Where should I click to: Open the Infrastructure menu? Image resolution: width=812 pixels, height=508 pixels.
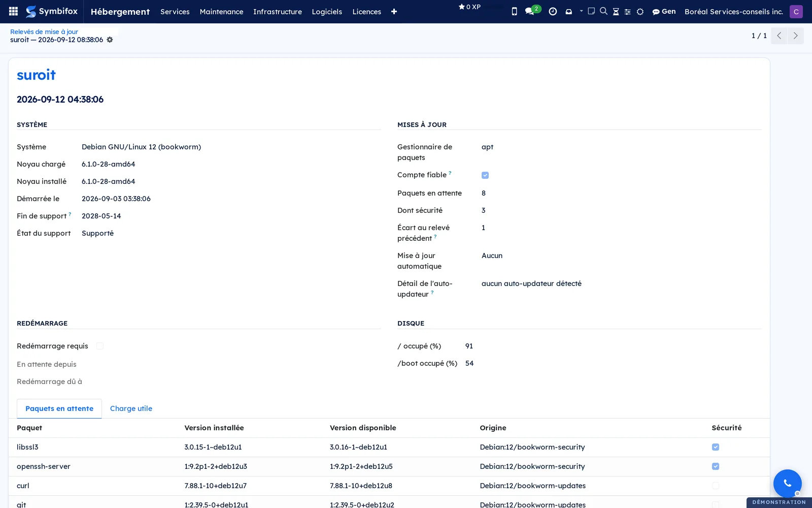[278, 11]
